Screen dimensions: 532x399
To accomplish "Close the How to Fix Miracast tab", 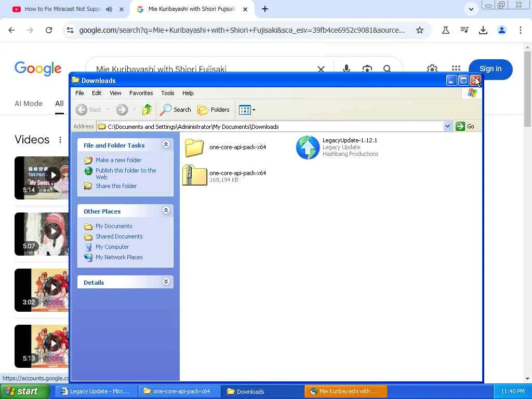I will click(x=122, y=9).
